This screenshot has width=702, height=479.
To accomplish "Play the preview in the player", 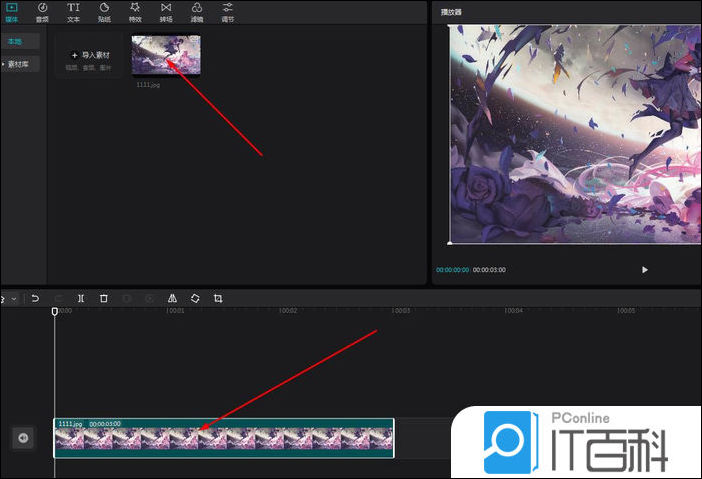I will [644, 269].
